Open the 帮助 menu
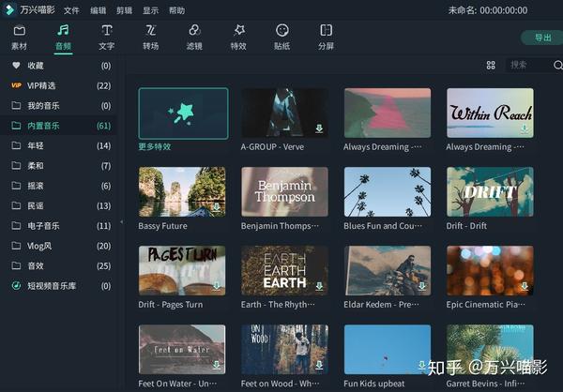The image size is (563, 392). pos(177,10)
